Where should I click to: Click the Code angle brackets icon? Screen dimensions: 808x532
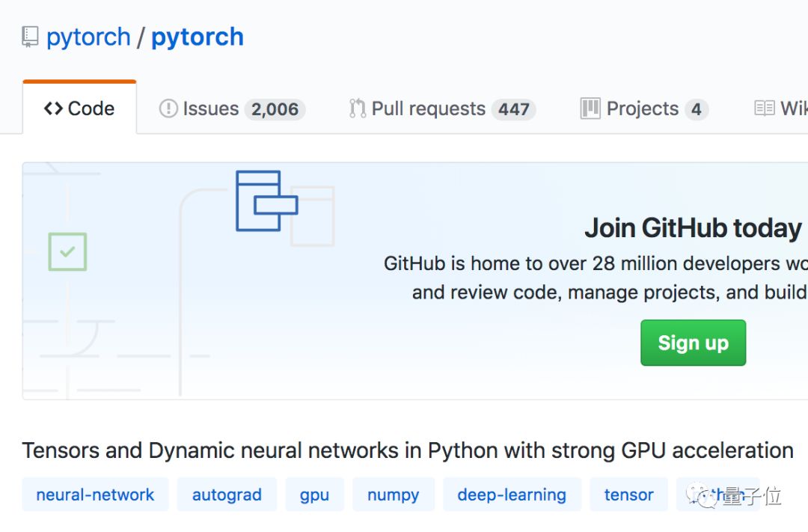coord(53,108)
